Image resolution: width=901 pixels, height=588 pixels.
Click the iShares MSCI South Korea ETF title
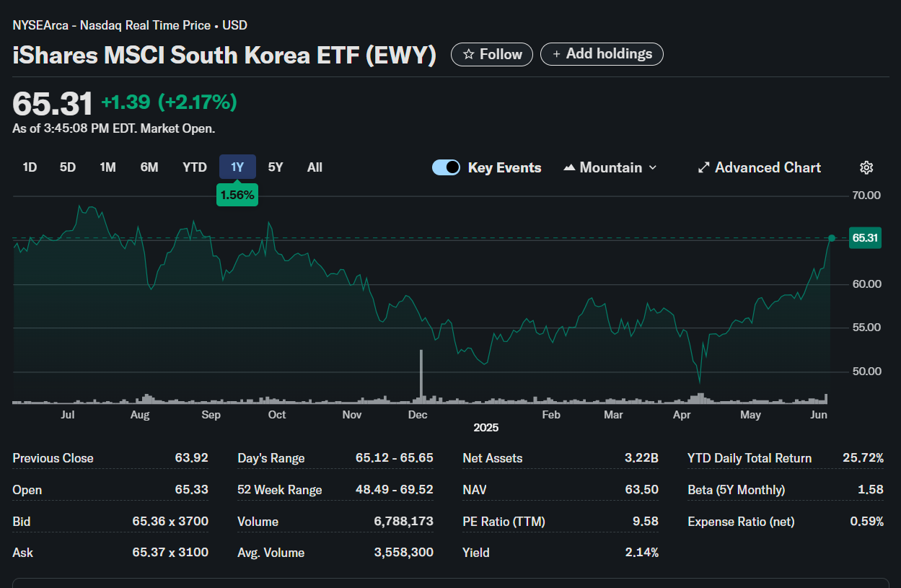(224, 56)
